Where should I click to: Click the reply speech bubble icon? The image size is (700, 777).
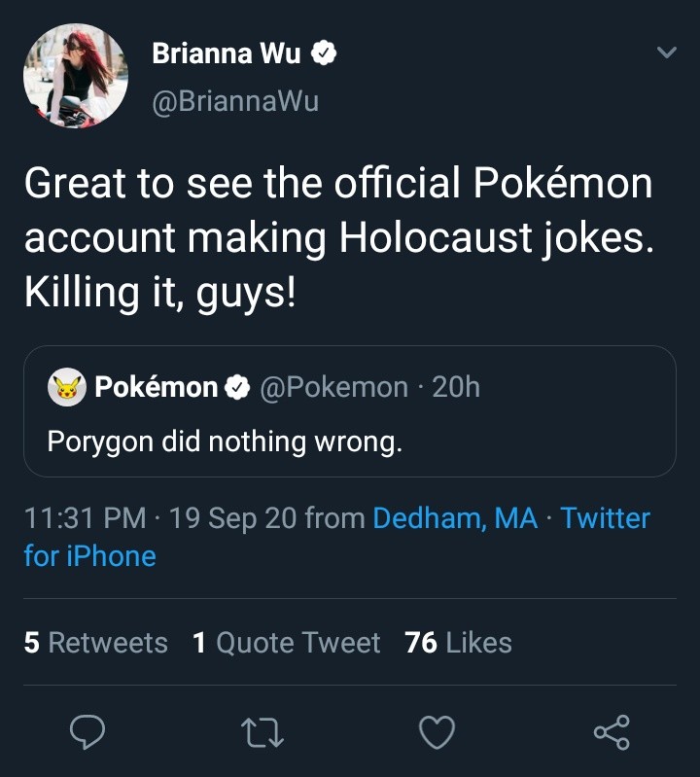87,732
